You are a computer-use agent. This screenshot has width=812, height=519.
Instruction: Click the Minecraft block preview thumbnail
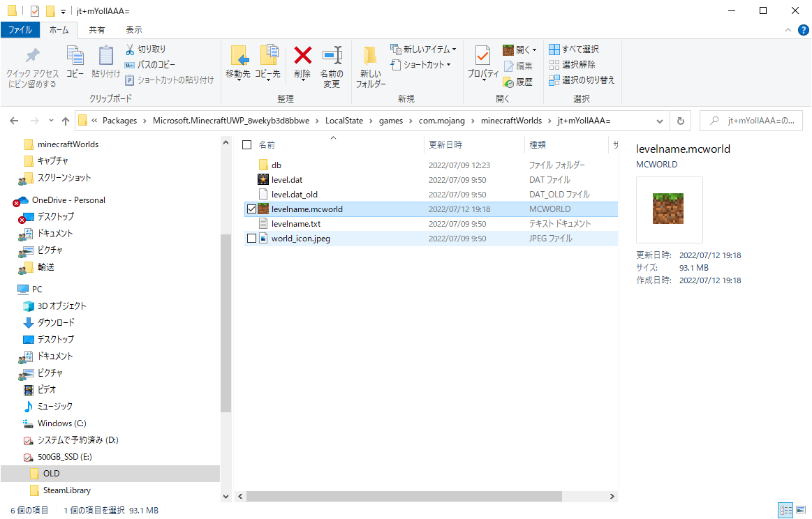(668, 209)
